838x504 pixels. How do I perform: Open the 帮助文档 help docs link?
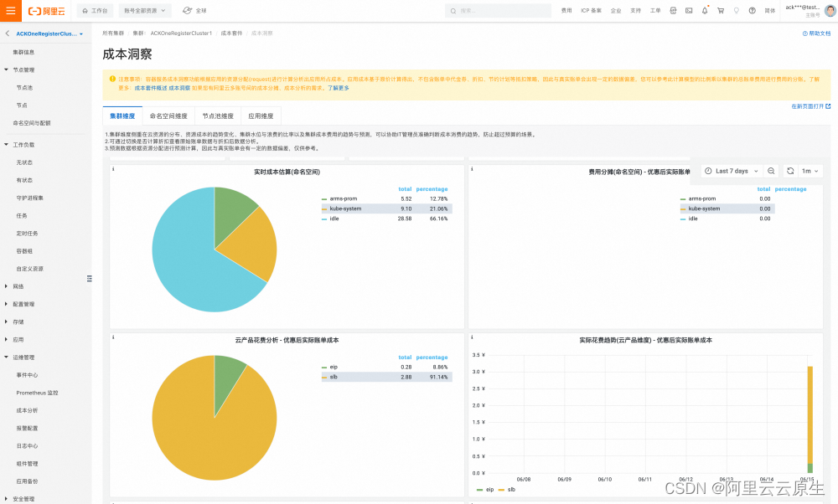click(x=816, y=33)
